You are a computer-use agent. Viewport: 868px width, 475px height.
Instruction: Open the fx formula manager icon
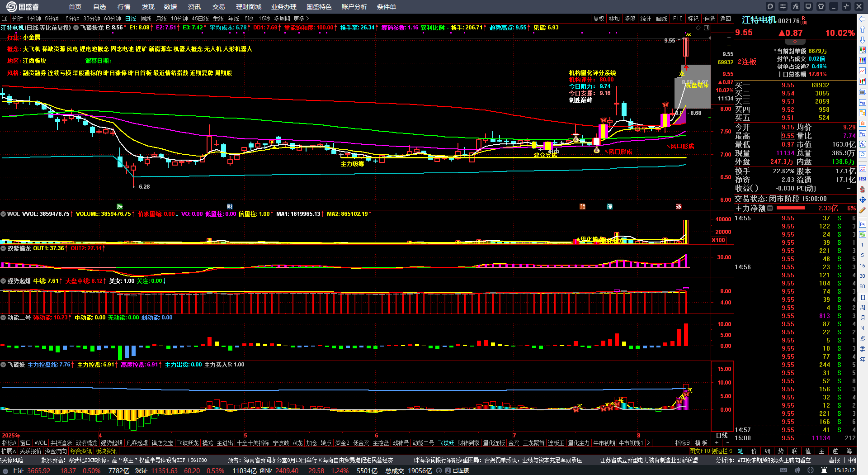click(x=796, y=6)
